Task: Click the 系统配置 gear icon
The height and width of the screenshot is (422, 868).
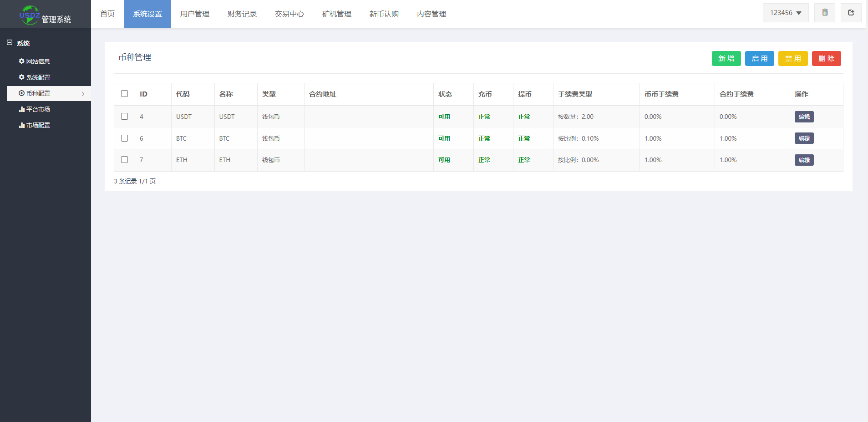Action: click(x=21, y=77)
